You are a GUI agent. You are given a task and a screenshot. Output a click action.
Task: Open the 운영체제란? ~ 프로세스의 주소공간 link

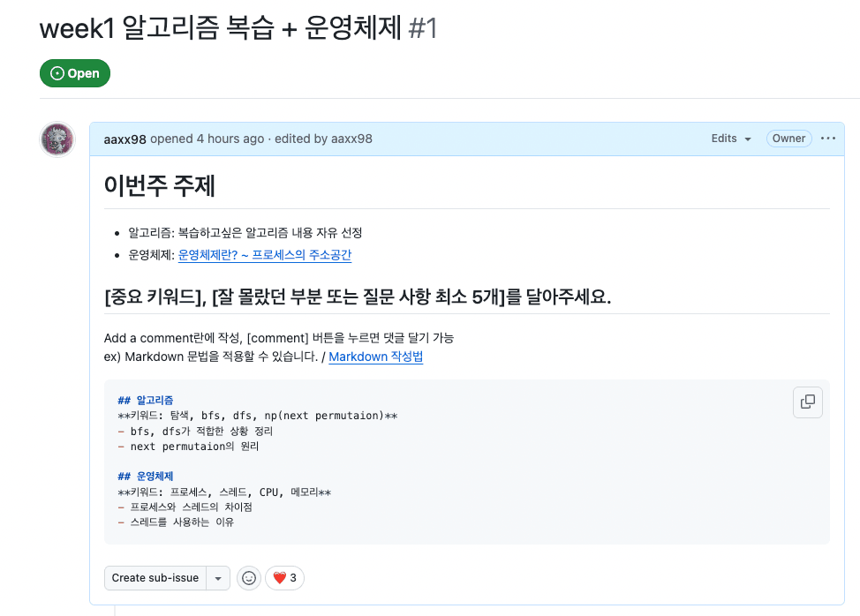point(264,255)
